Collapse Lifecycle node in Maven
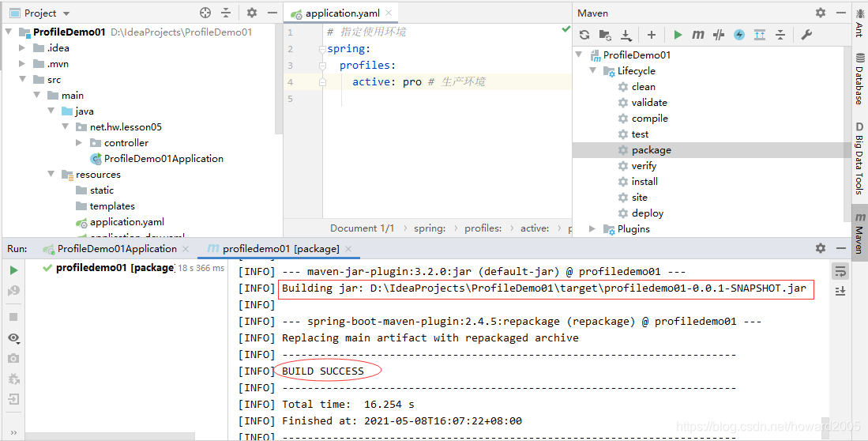This screenshot has height=441, width=868. [593, 70]
